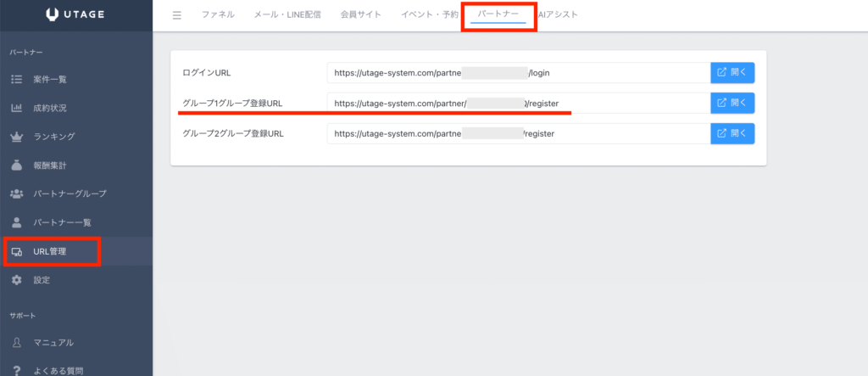868x376 pixels.
Task: Click 開く button for ログインURL
Action: coord(732,73)
